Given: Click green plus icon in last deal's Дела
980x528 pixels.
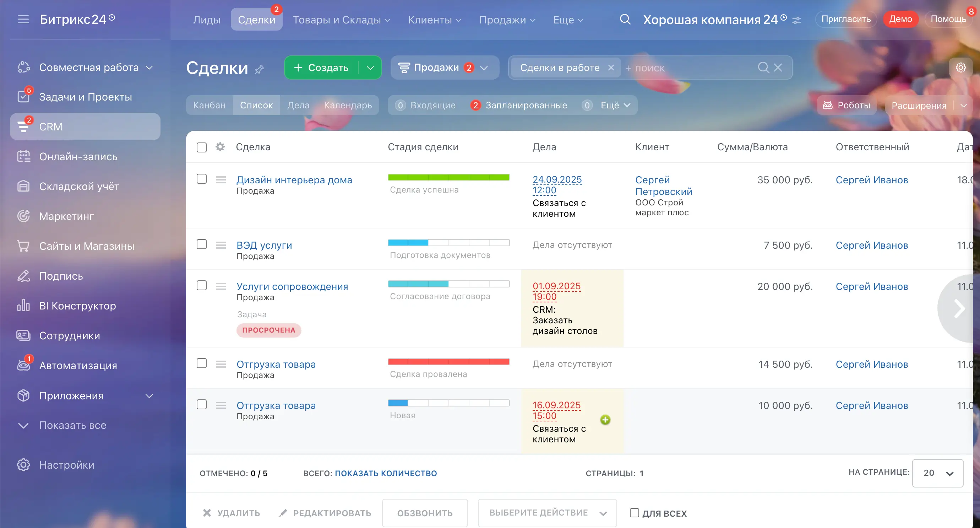Looking at the screenshot, I should point(605,420).
